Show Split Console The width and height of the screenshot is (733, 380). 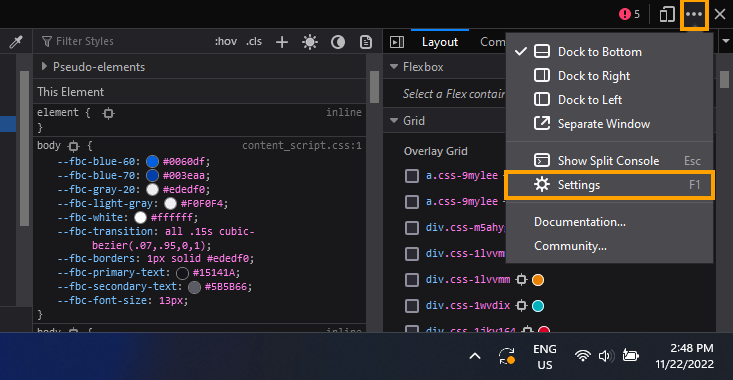click(x=609, y=160)
